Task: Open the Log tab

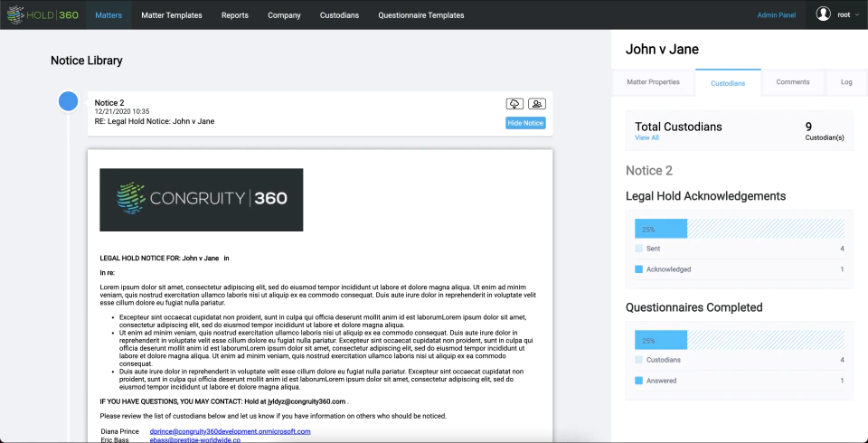Action: click(846, 82)
